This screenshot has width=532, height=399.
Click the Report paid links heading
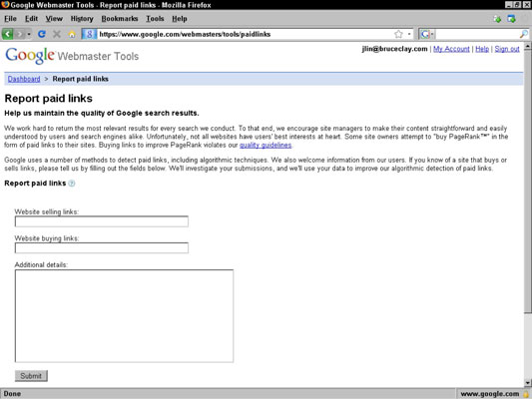(x=49, y=99)
